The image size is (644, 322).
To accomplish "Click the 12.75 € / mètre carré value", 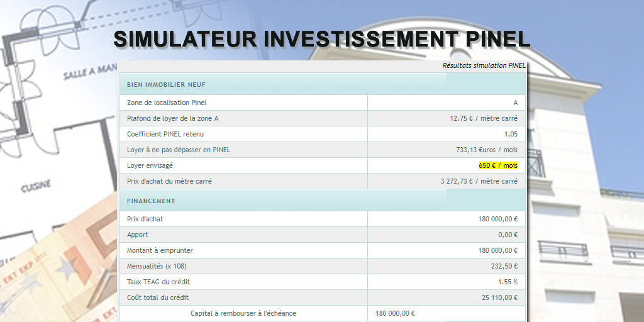I will coord(484,118).
